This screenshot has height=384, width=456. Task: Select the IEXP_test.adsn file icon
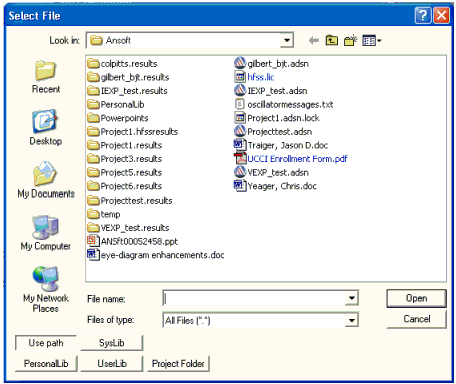click(240, 90)
